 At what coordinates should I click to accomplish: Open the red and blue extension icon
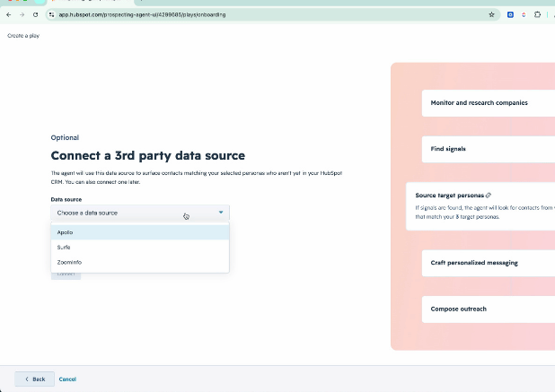(524, 14)
